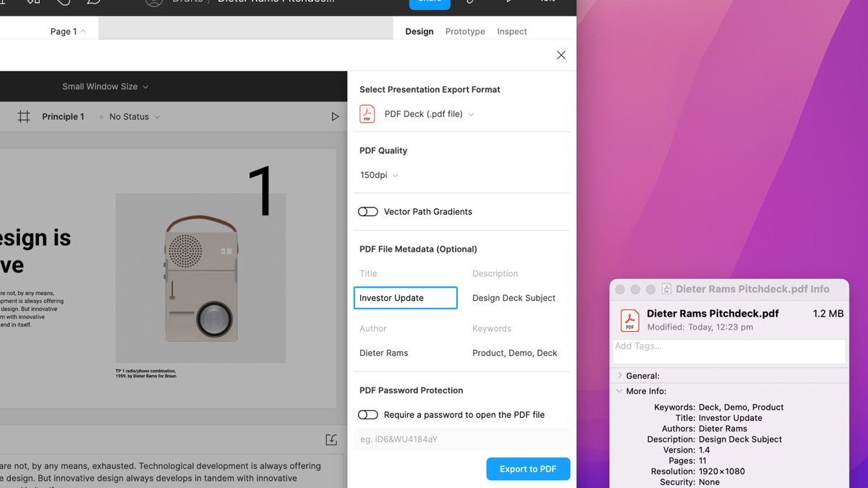This screenshot has height=488, width=868.
Task: Click the large slide number 1
Action: 260,191
